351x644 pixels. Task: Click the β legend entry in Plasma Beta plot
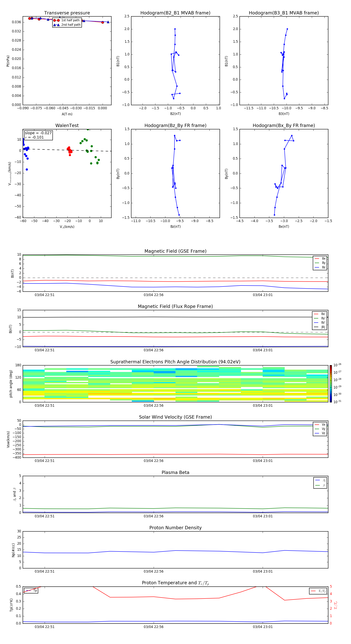click(320, 485)
